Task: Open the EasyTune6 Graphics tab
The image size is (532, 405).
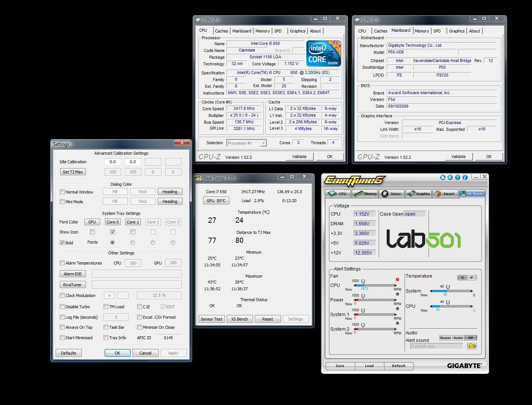Action: 419,194
